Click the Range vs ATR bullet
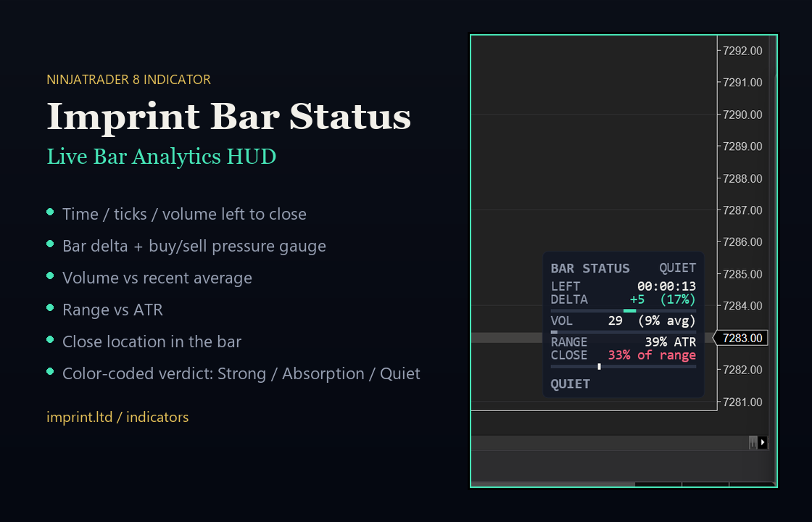 pos(112,310)
